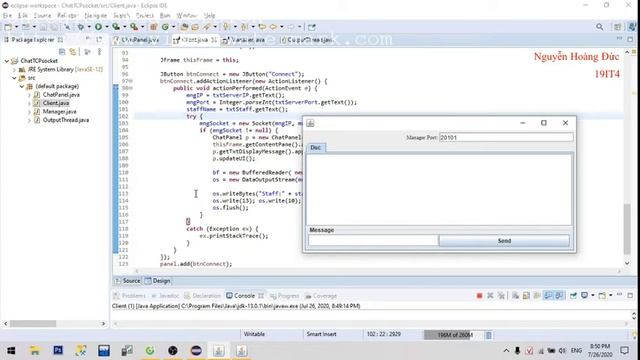Expand JRE System Library node
This screenshot has width=640, height=360.
tap(14, 69)
